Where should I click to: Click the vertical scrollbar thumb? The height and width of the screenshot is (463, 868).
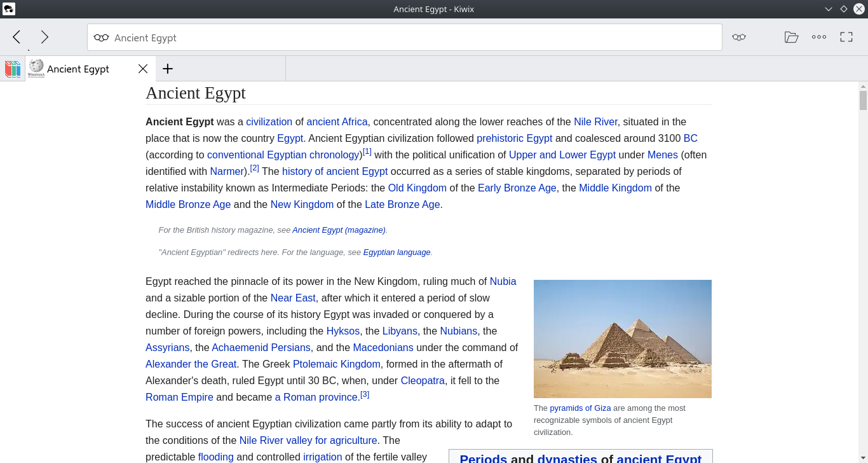click(x=863, y=100)
